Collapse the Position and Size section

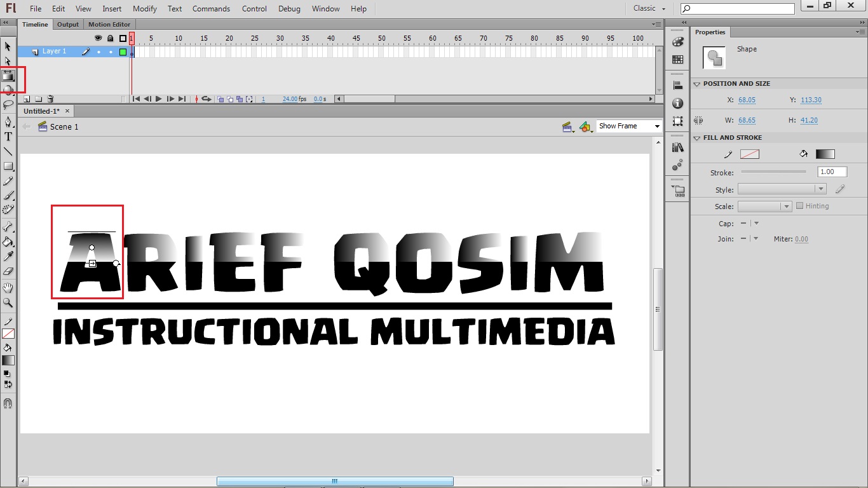click(697, 84)
